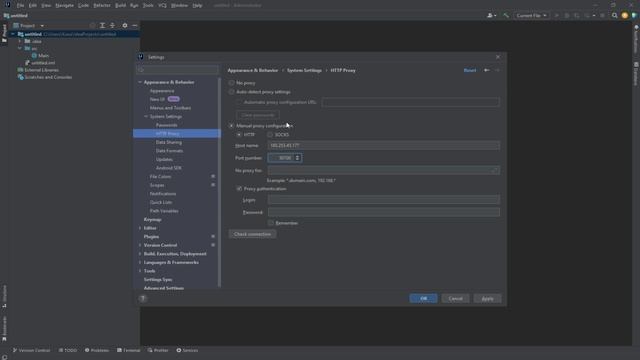This screenshot has width=640, height=360.
Task: Open the Refactor menu
Action: pyautogui.click(x=102, y=5)
